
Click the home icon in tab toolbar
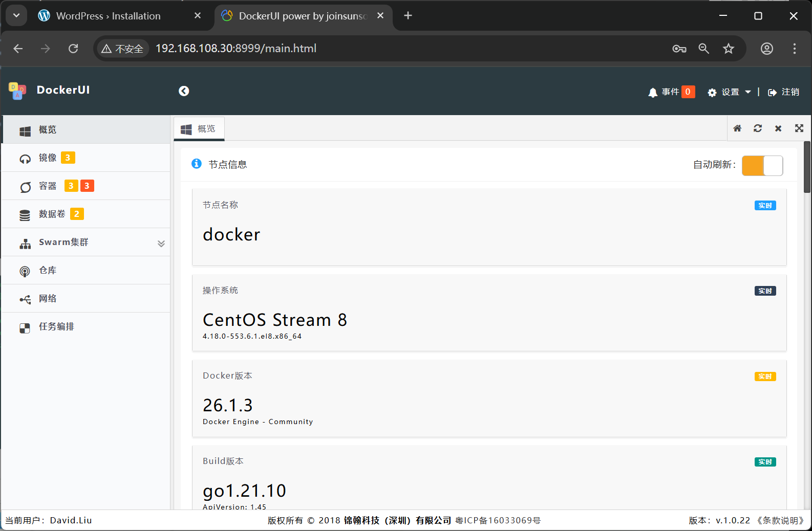[737, 128]
